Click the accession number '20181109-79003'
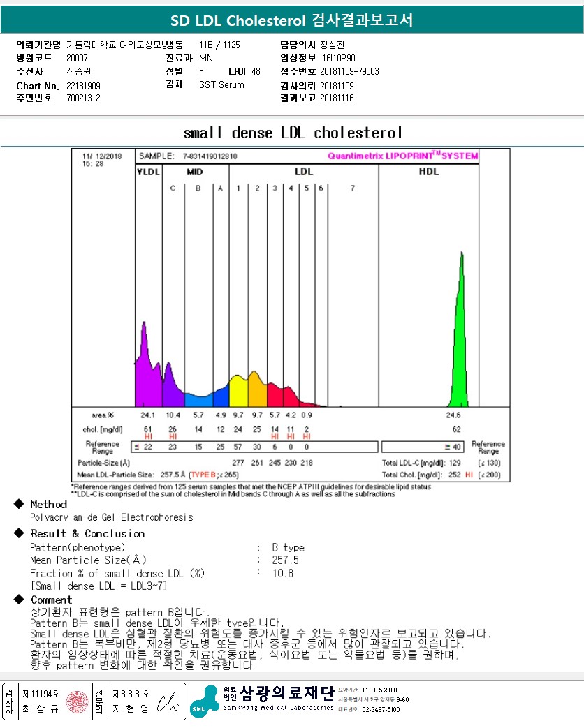 349,71
